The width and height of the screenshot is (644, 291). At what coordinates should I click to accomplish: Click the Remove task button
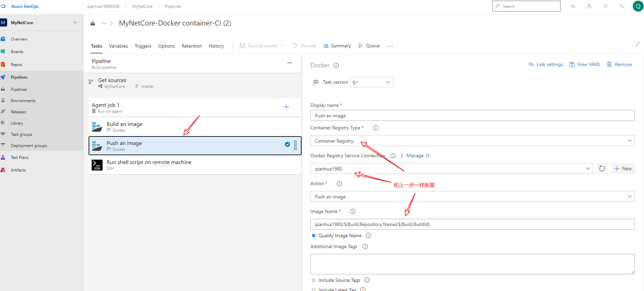coord(619,65)
